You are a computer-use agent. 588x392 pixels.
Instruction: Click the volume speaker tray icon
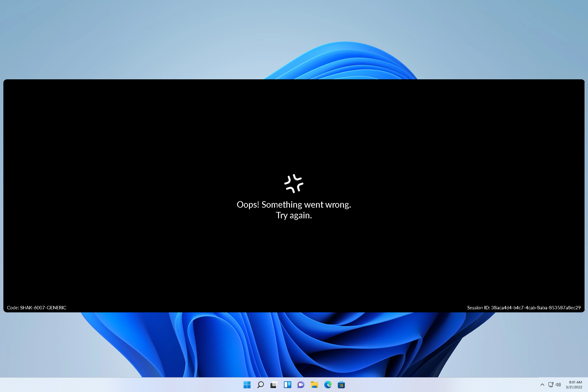click(558, 385)
